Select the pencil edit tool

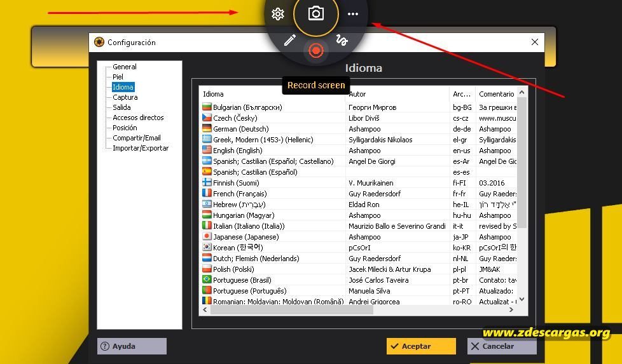point(290,40)
